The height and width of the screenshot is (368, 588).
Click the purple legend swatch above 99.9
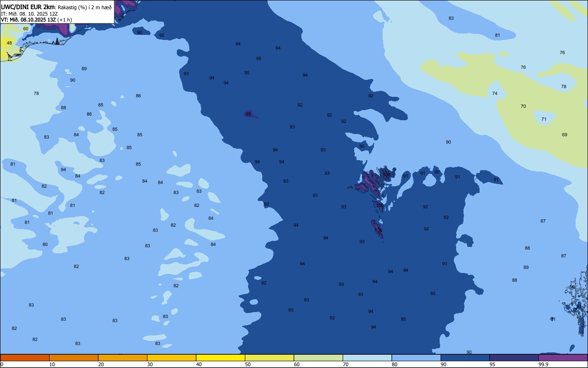pos(563,357)
